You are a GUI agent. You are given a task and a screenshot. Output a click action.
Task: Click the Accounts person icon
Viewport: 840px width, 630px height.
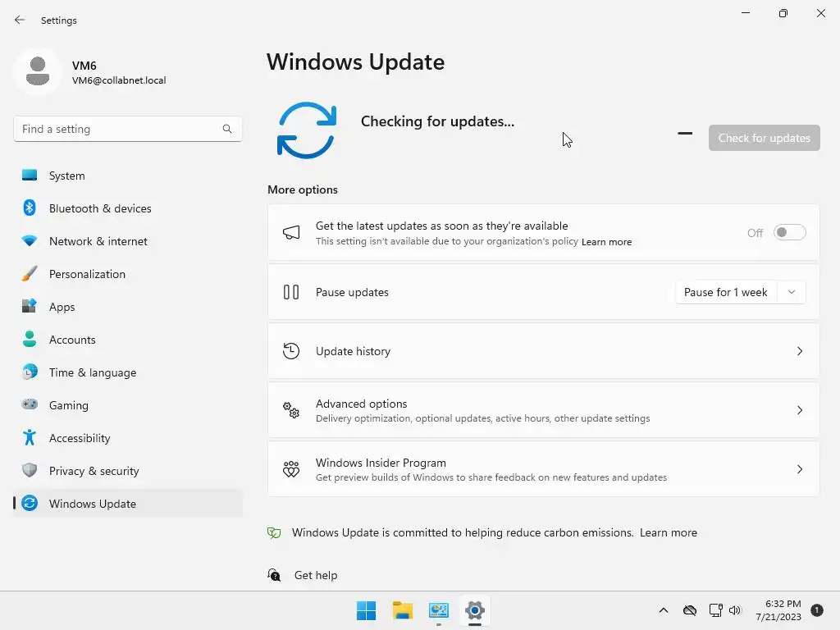tap(30, 339)
